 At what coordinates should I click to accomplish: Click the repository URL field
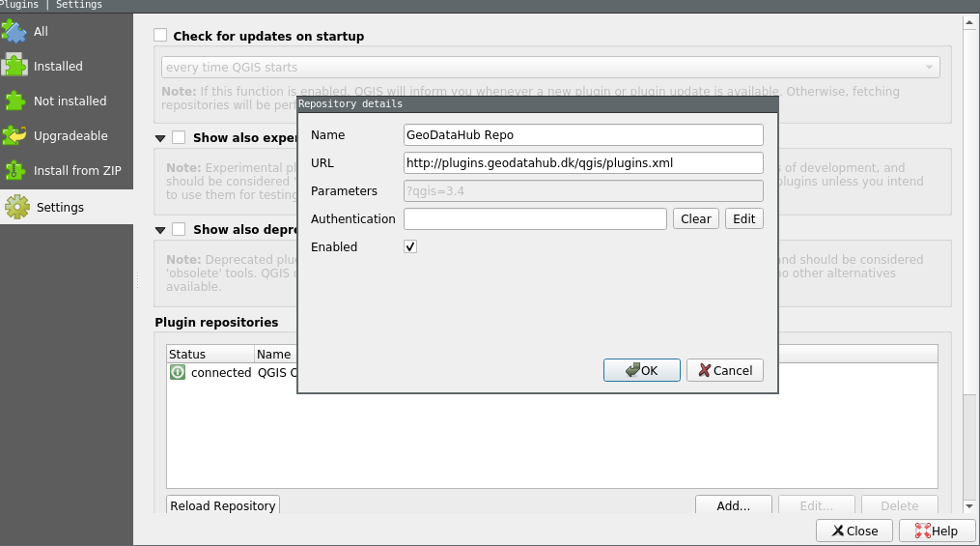point(583,163)
